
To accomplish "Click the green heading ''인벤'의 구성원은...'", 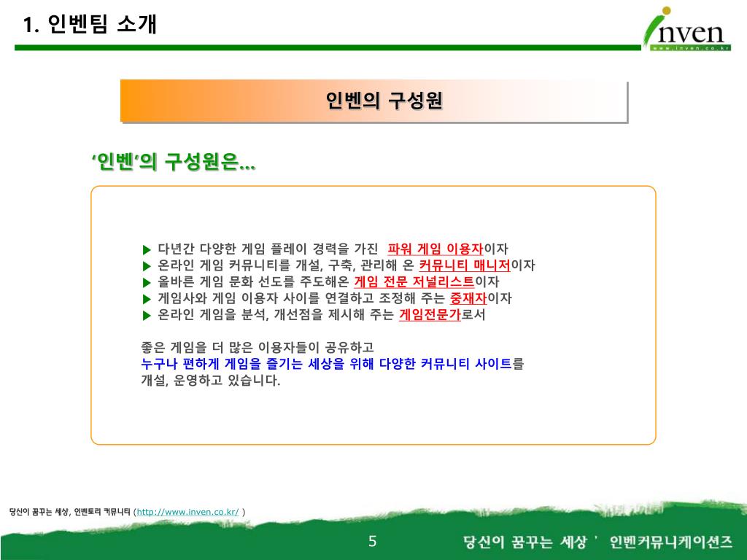I will pos(174,162).
